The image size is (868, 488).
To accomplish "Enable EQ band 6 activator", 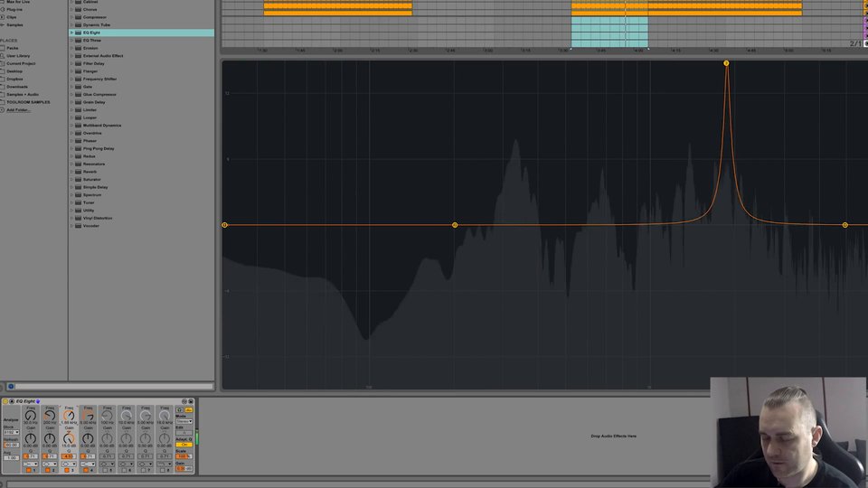I will tap(124, 470).
